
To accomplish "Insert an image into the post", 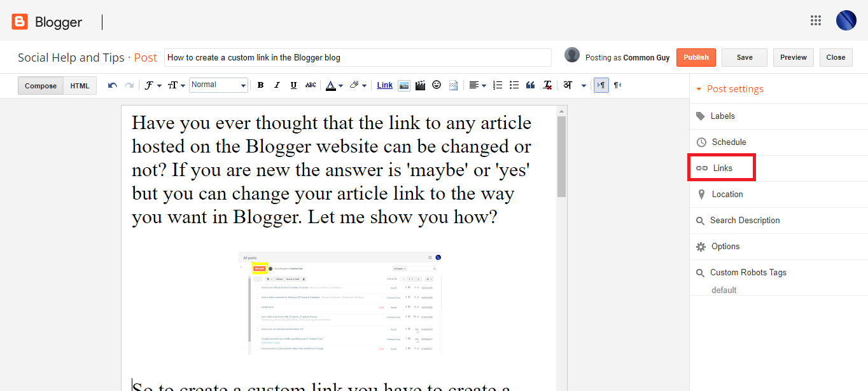I will click(404, 85).
